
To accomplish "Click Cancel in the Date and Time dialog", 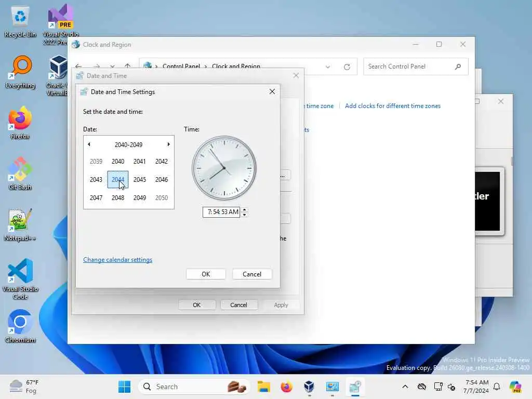I will tap(238, 305).
